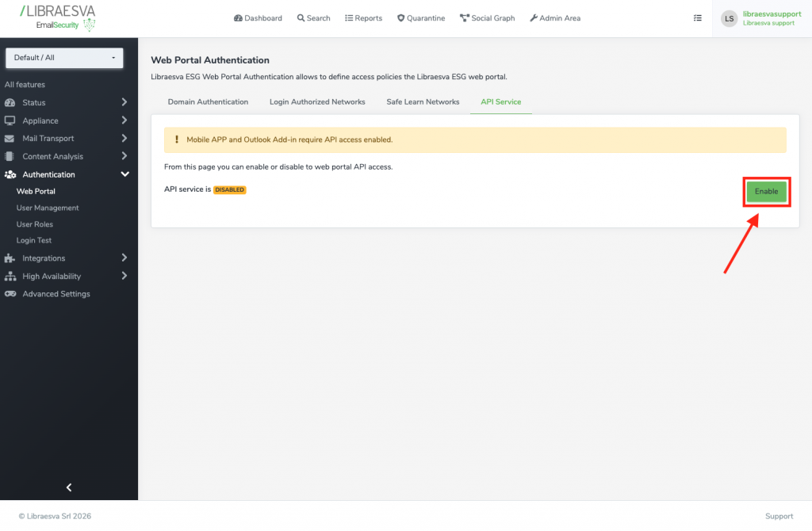Image resolution: width=812 pixels, height=531 pixels.
Task: Collapse the sidebar with the left arrow
Action: [69, 487]
